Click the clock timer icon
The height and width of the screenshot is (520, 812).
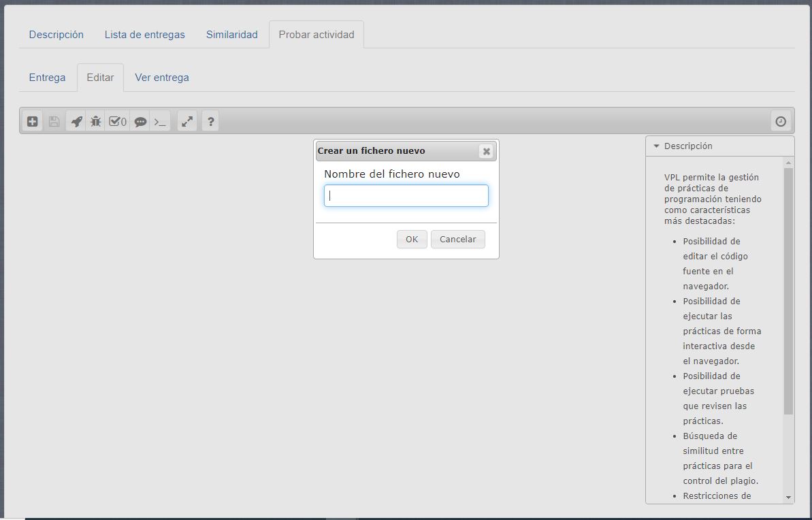tap(781, 122)
